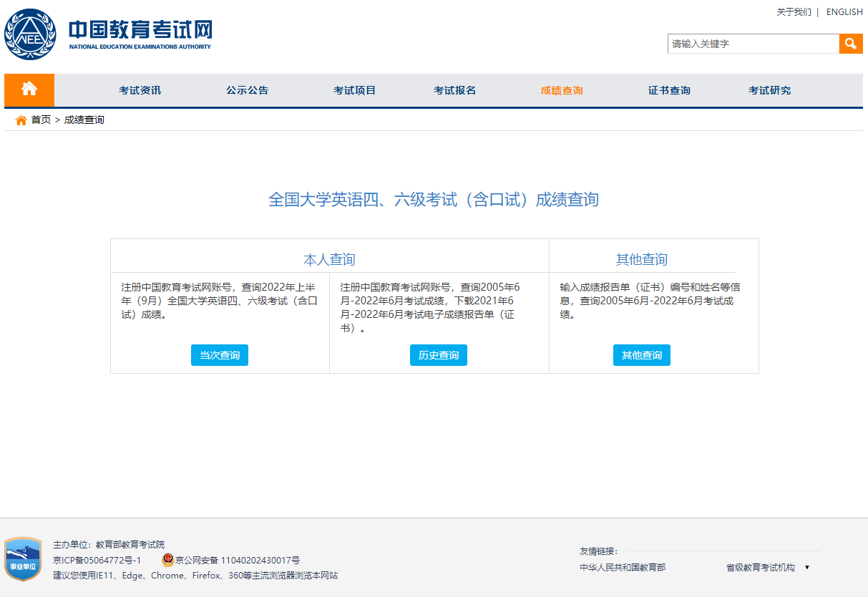Click the 事业单位 shield badge in footer
Screen dimensions: 868x610
coord(23,558)
